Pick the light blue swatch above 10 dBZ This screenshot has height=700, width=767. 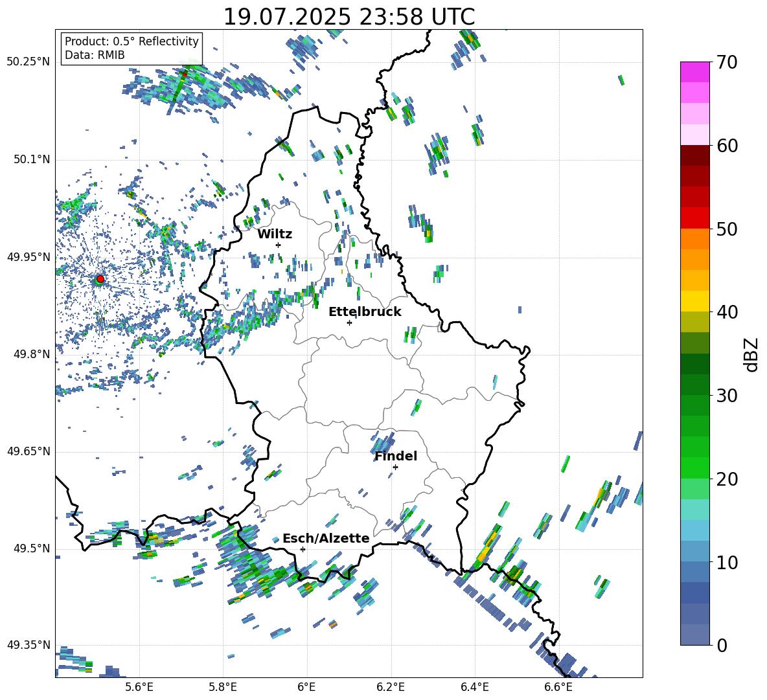(x=694, y=552)
